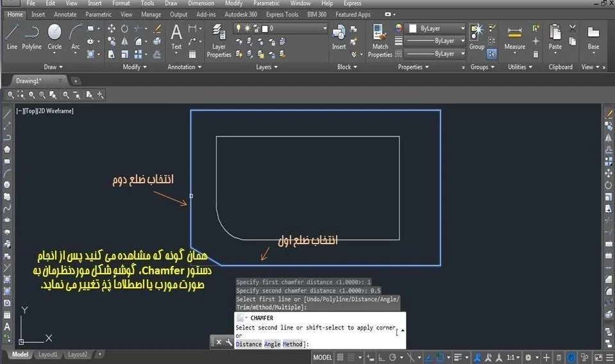Open the annotation scale 1:1 dropdown
The width and height of the screenshot is (615, 364).
tap(513, 358)
